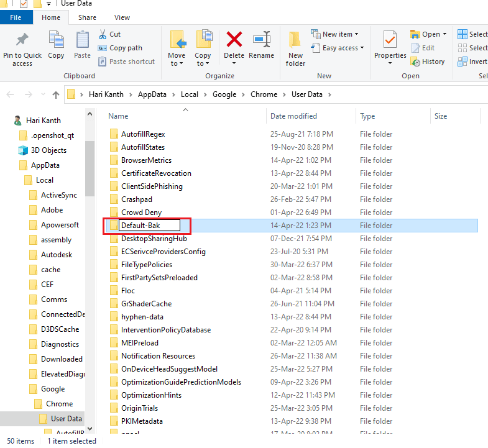This screenshot has width=488, height=448.
Task: Select the DesktopSharingHub folder
Action: click(154, 239)
